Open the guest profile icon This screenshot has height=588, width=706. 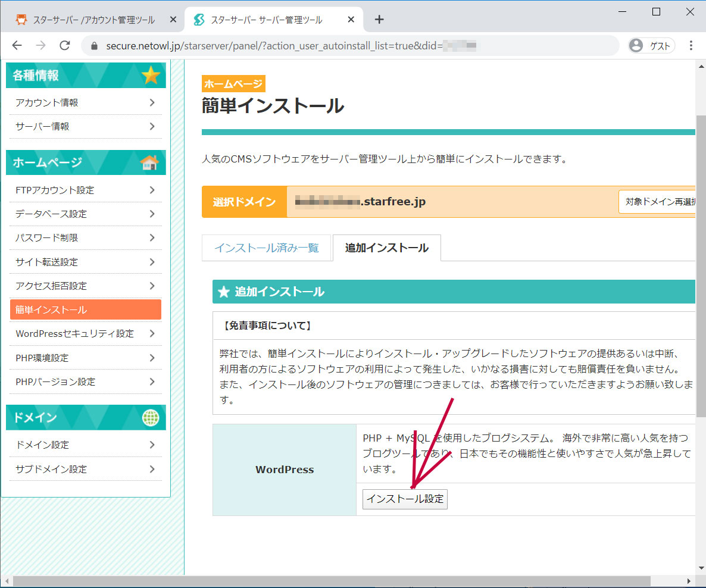click(636, 45)
